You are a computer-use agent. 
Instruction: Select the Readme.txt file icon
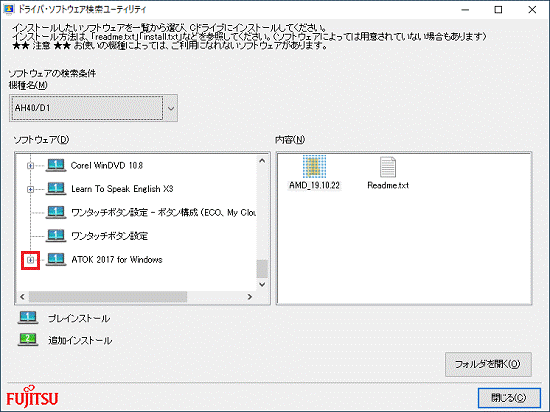tap(388, 167)
